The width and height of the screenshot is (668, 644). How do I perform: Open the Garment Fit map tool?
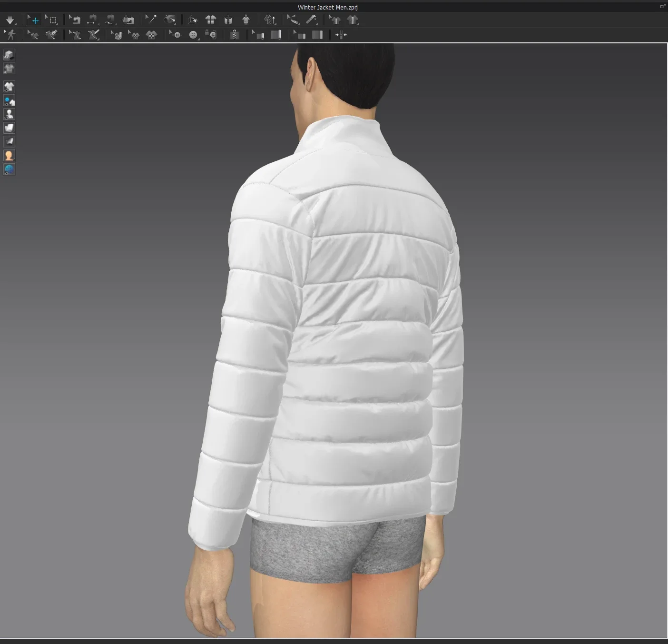coord(353,20)
